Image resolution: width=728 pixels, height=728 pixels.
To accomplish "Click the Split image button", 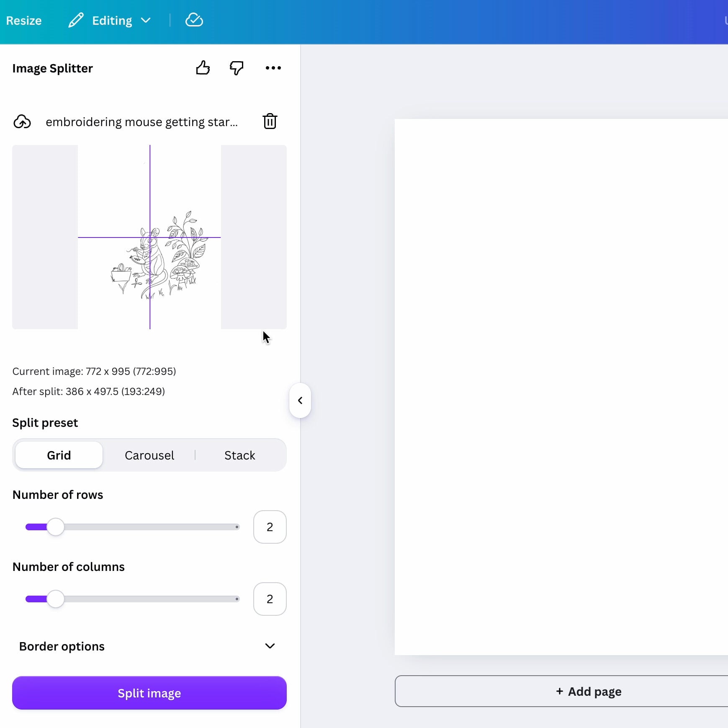I will pyautogui.click(x=149, y=693).
